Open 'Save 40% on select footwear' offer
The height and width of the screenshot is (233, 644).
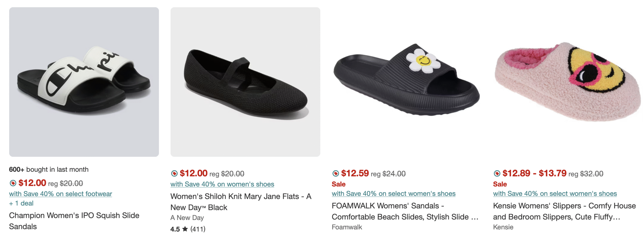click(60, 194)
